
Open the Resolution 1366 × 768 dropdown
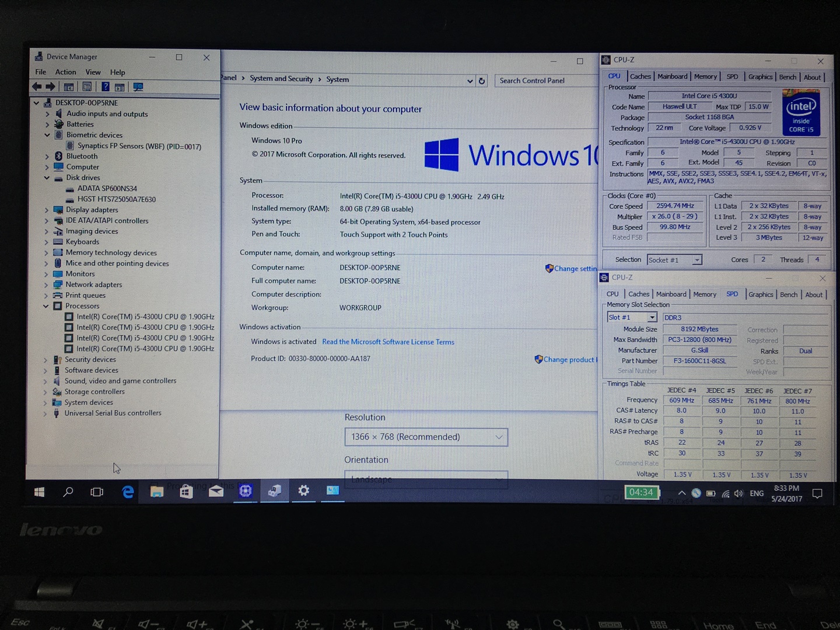pos(426,437)
